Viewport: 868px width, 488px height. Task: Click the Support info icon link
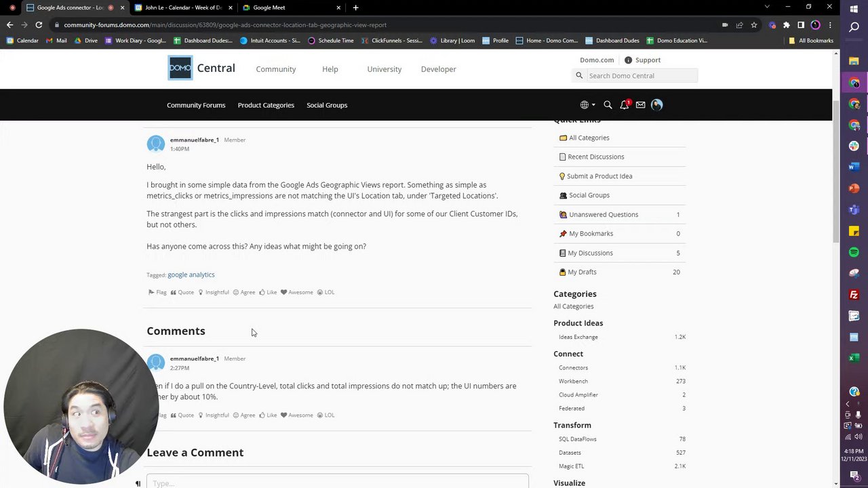[642, 60]
